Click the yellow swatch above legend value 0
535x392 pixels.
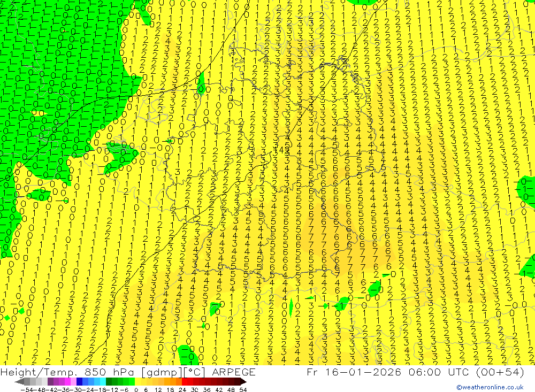click(x=138, y=381)
